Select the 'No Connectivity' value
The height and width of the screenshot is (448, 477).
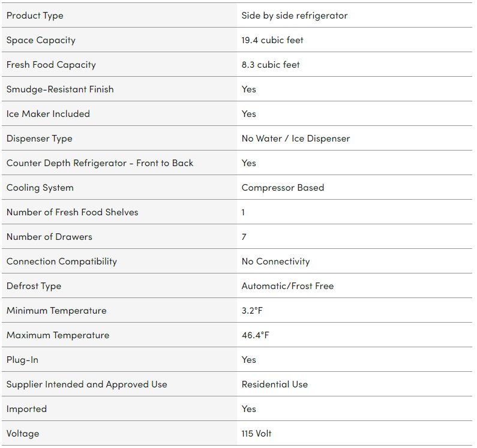pyautogui.click(x=275, y=261)
